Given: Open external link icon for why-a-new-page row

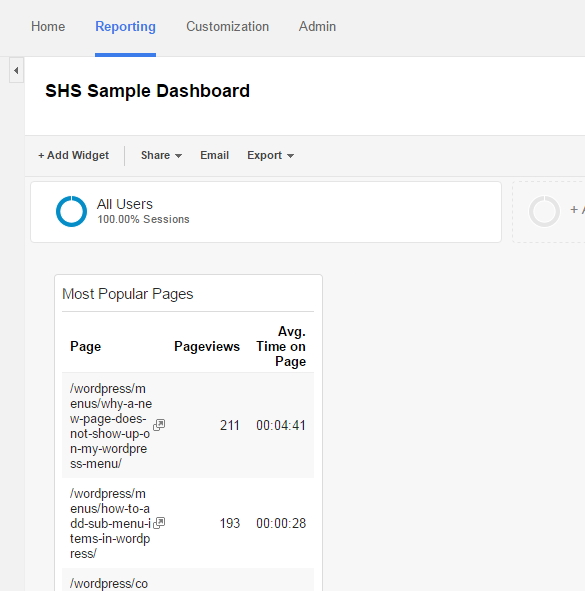Looking at the screenshot, I should tap(159, 425).
